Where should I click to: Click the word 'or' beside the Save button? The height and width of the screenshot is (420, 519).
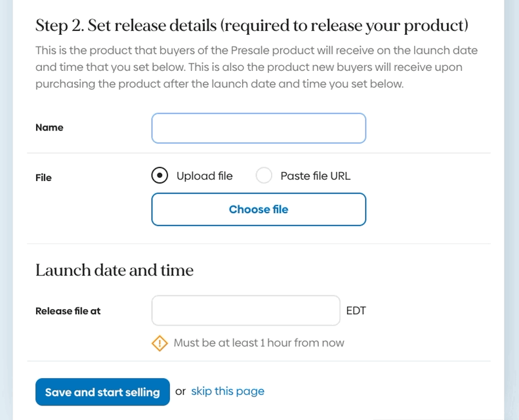(x=180, y=391)
